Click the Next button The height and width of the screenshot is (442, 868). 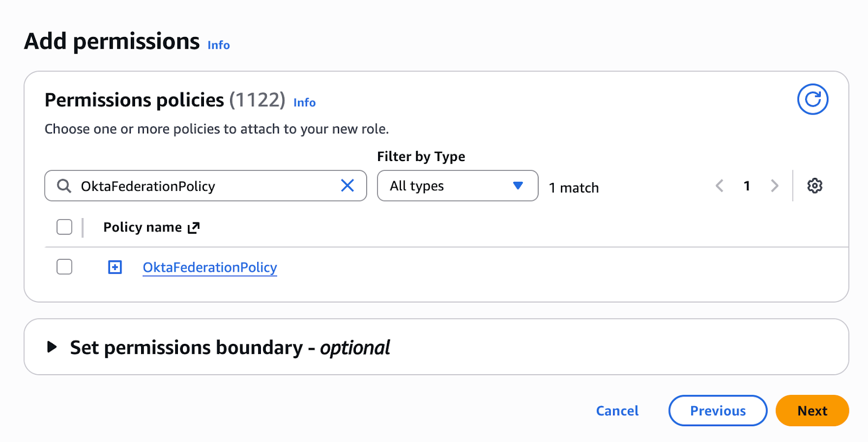tap(812, 411)
